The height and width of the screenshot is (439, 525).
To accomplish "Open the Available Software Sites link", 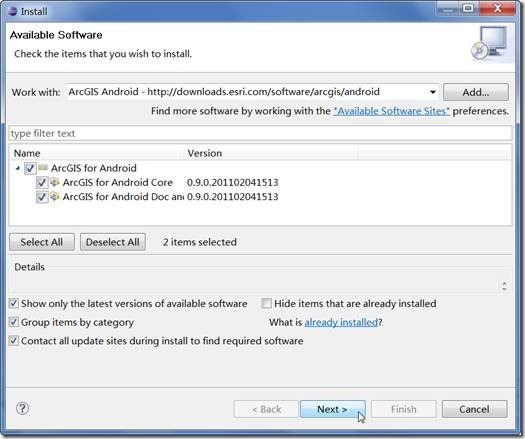I will click(x=391, y=111).
